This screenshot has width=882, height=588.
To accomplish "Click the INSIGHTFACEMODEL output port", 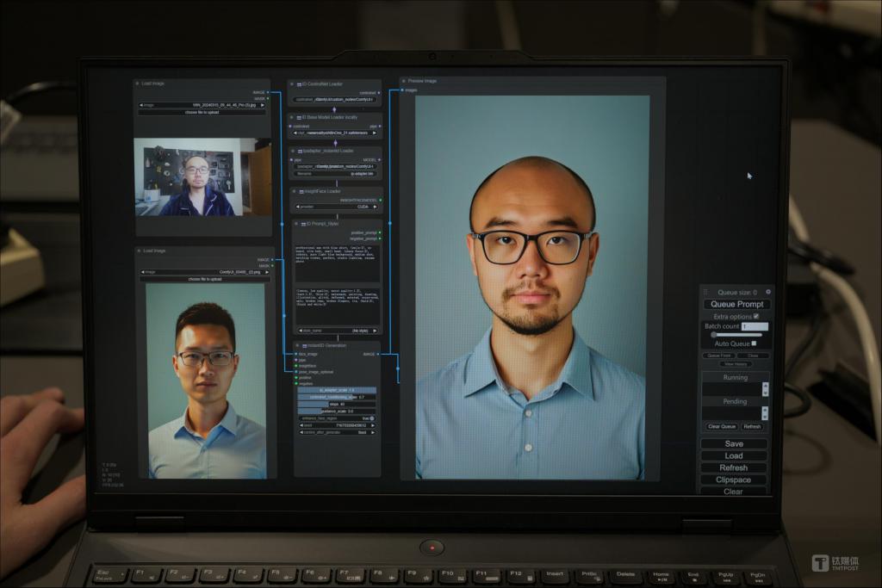I will tap(381, 200).
